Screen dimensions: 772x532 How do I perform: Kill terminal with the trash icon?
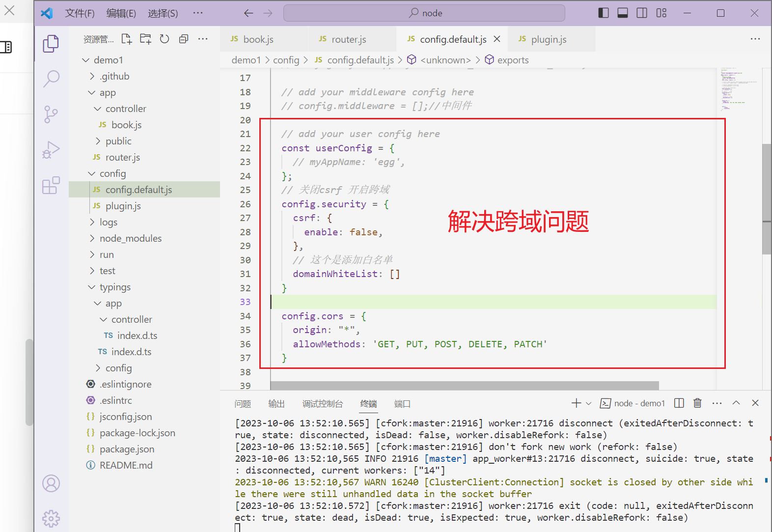point(697,403)
